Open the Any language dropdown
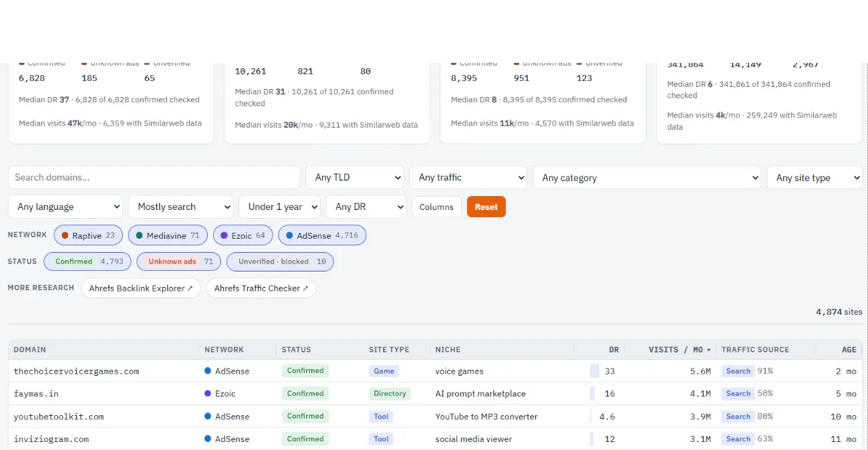 65,207
